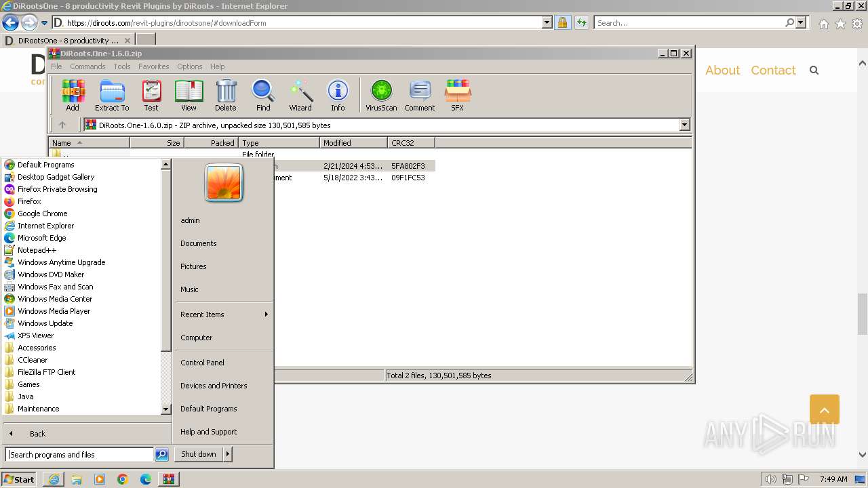Screen dimensions: 868x488
Task: Expand the Internet Explorer address bar dropdown
Action: tap(547, 22)
